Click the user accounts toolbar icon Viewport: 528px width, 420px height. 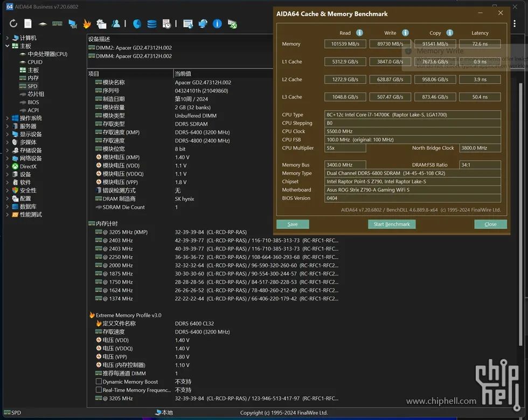(116, 24)
